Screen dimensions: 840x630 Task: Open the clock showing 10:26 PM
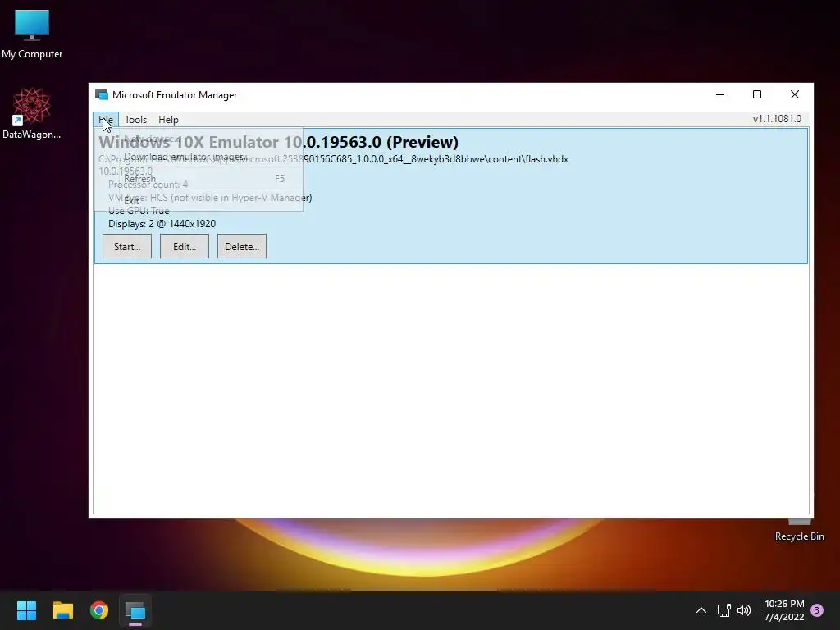click(x=784, y=610)
